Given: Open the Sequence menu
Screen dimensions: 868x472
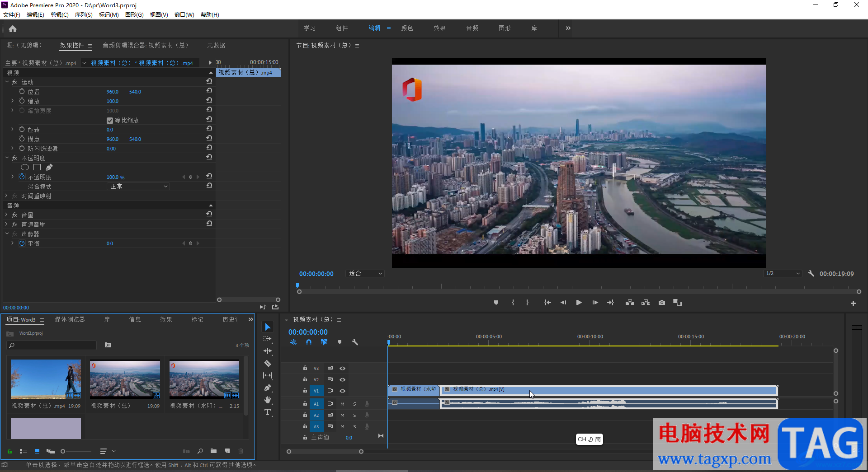Looking at the screenshot, I should (x=83, y=15).
